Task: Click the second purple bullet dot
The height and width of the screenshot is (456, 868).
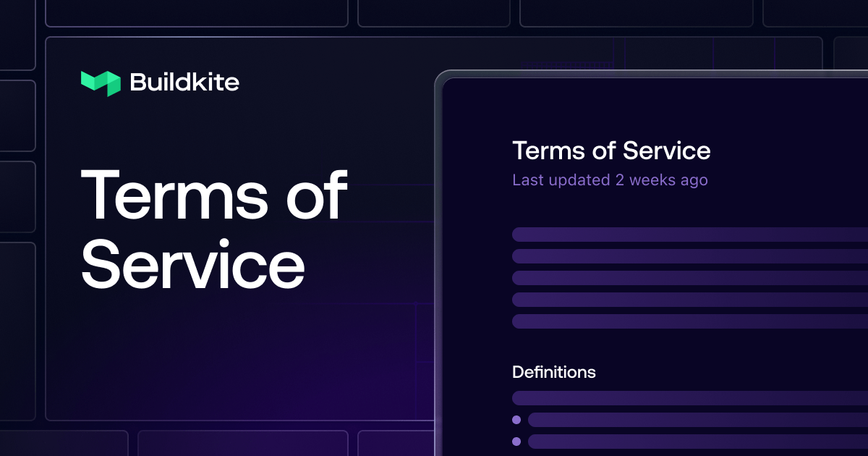Action: [516, 442]
